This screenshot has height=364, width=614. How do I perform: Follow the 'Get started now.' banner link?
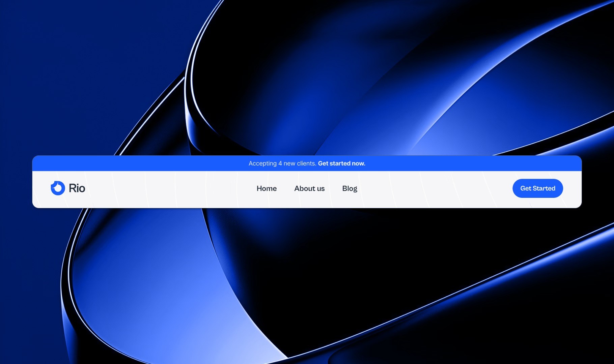click(x=342, y=163)
